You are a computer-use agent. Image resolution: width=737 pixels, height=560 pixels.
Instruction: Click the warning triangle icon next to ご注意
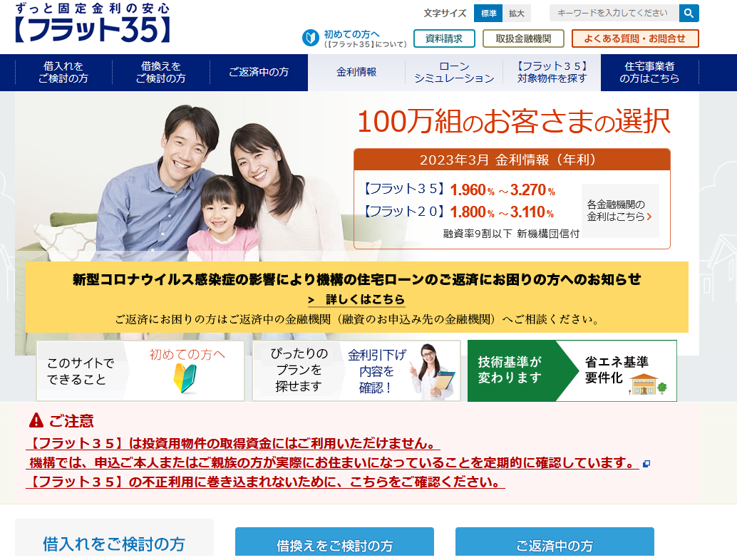point(36,420)
